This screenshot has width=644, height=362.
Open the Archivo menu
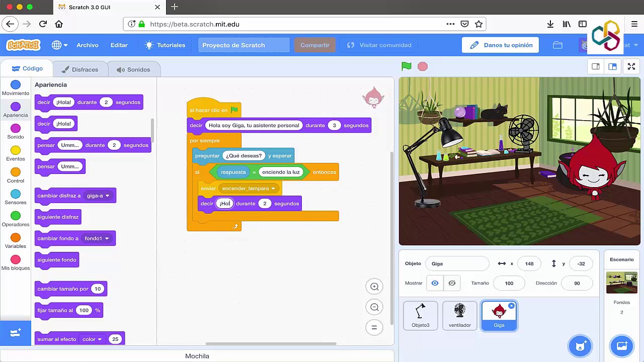(88, 45)
